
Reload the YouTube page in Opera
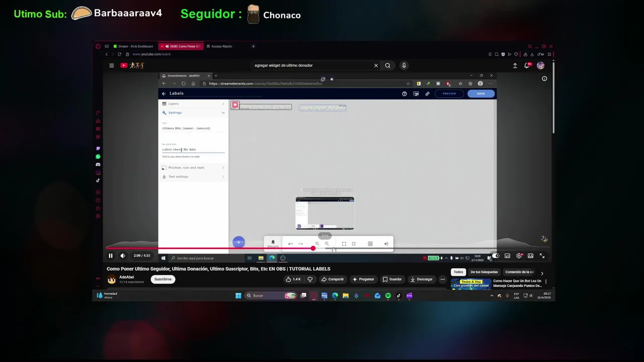pos(119,54)
